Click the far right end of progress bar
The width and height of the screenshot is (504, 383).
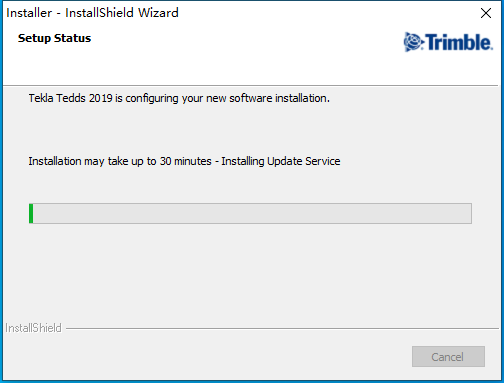(x=468, y=213)
